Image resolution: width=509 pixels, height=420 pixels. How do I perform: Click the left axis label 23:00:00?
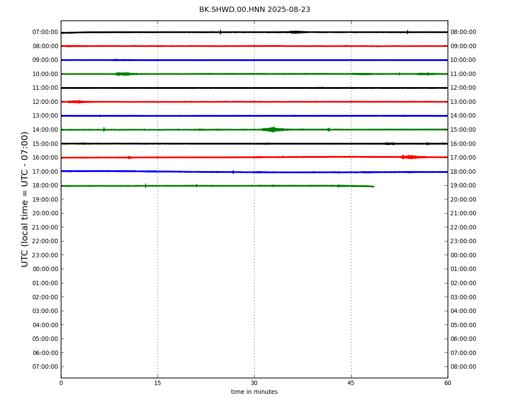46,255
